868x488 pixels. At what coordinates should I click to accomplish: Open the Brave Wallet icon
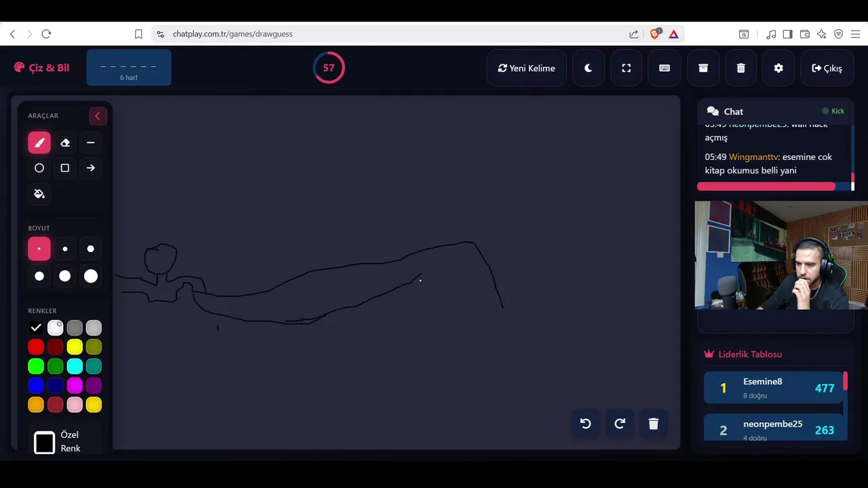(805, 34)
